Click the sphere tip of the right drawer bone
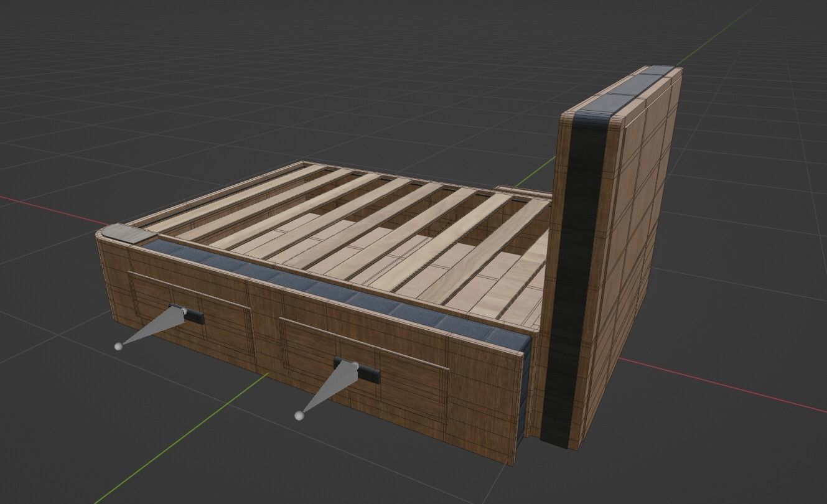 coord(299,414)
